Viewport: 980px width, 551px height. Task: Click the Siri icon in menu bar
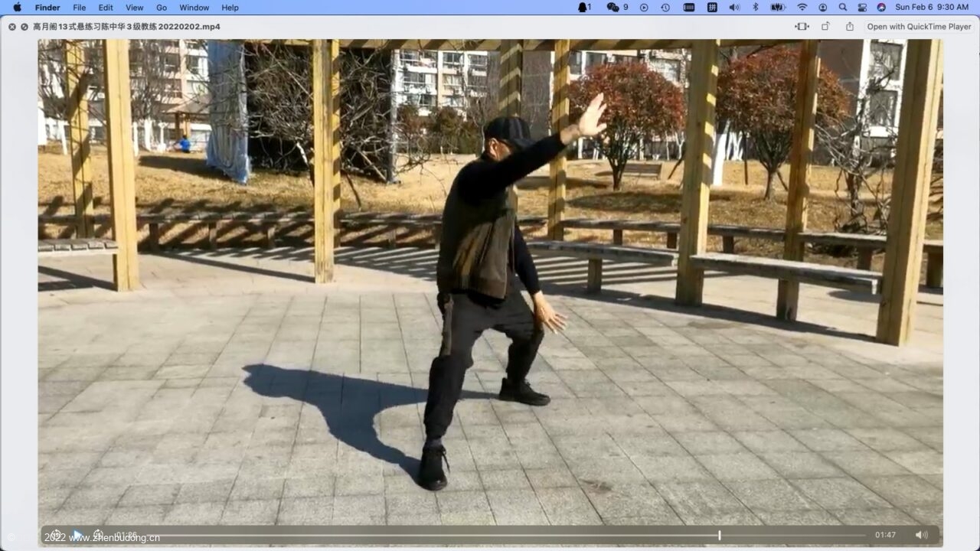point(881,8)
